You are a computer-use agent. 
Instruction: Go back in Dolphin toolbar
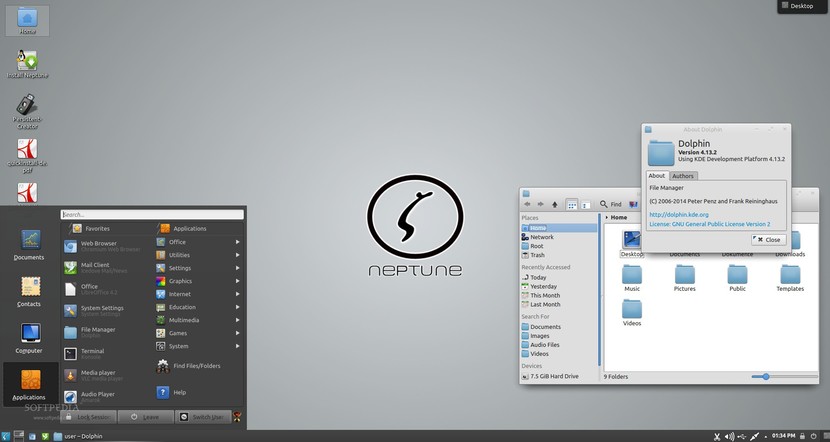pos(527,204)
